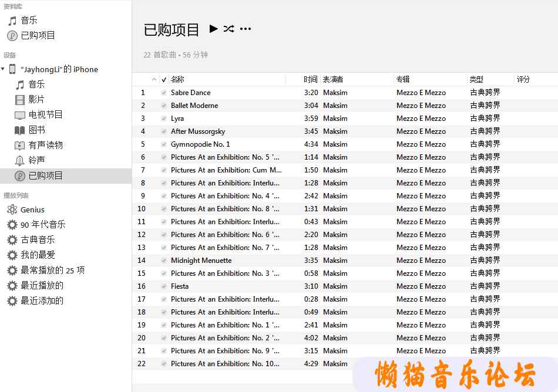Select the 古典音乐 smart playlist gear icon
Viewport: 558px width, 392px height.
click(12, 240)
